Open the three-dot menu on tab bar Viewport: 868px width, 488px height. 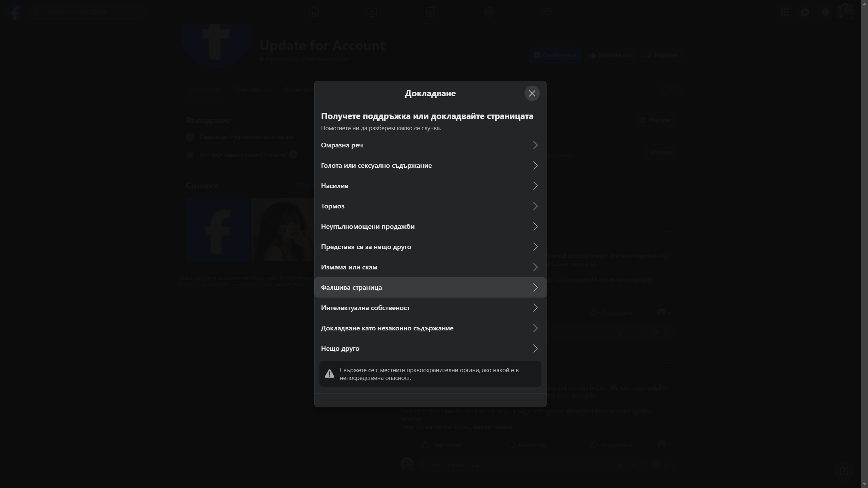tap(672, 89)
